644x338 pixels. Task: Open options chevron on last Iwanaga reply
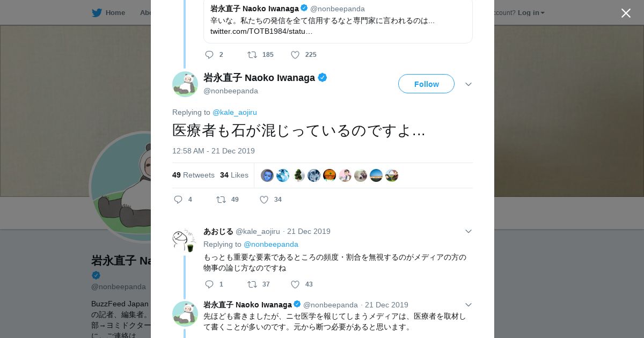469,305
